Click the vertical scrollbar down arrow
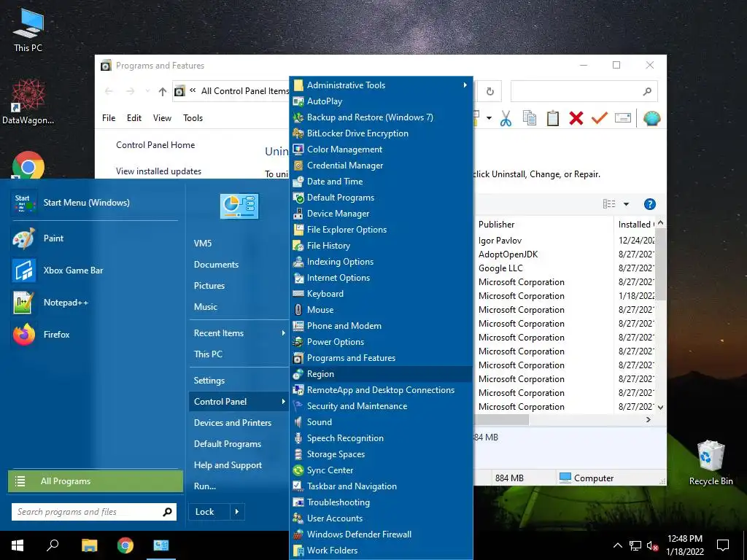 click(x=660, y=408)
